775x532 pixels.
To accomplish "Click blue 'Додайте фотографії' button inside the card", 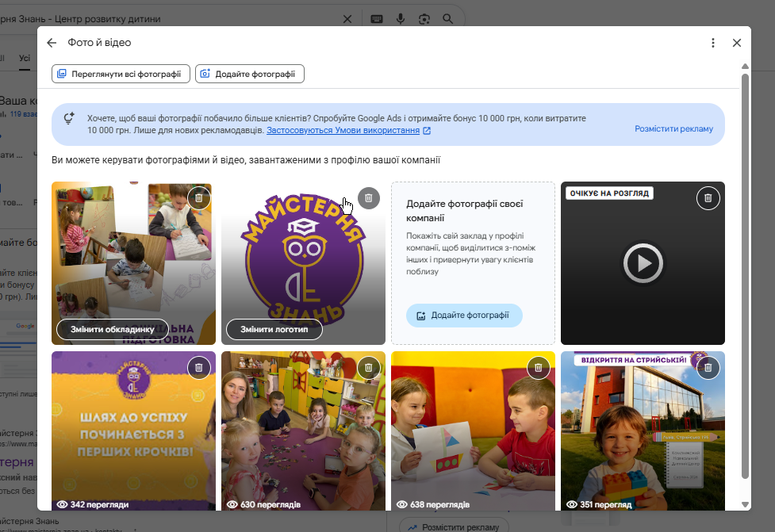I will tap(464, 316).
